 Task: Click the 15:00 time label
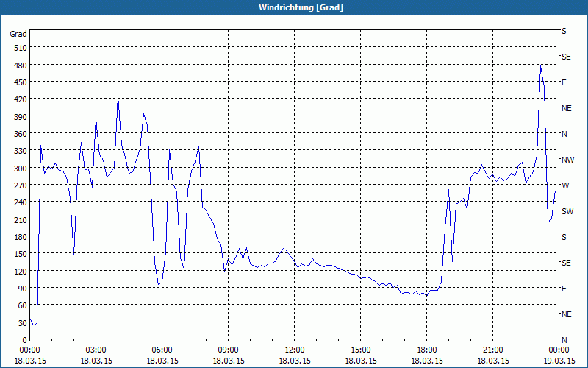point(360,350)
